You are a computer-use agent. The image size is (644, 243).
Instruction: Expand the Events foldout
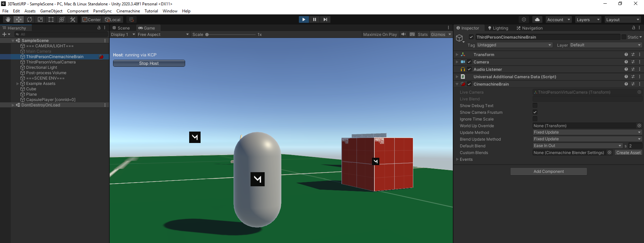pos(457,159)
